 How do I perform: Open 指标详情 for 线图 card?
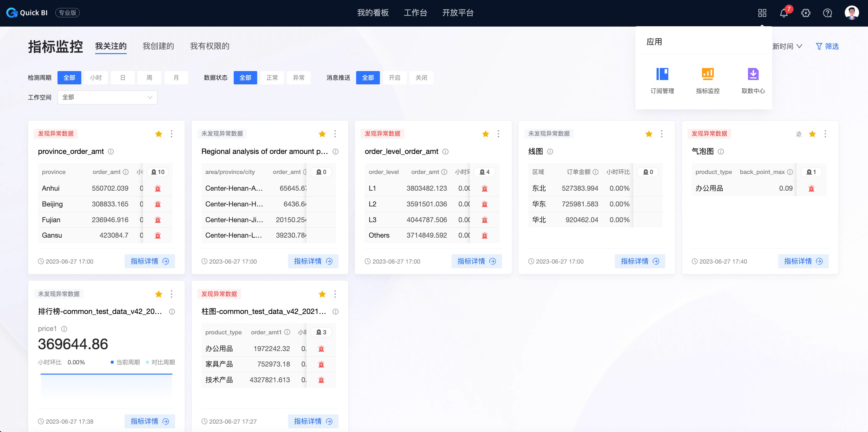pyautogui.click(x=640, y=261)
